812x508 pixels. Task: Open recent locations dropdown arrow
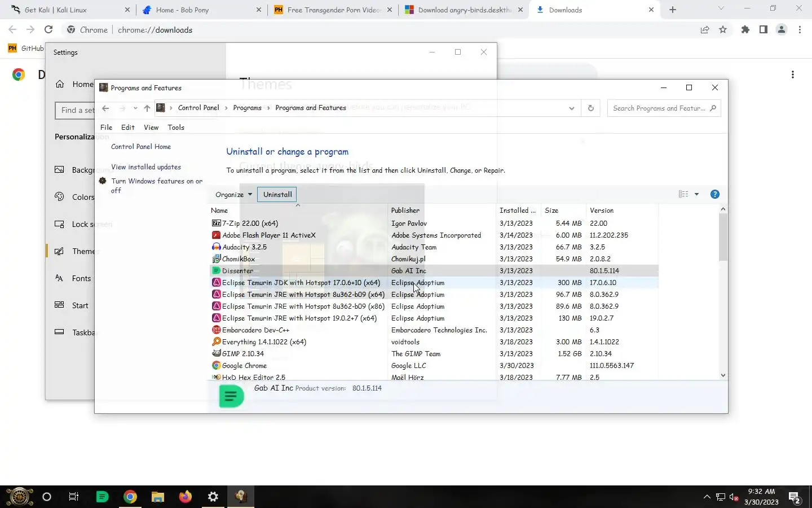pos(135,108)
